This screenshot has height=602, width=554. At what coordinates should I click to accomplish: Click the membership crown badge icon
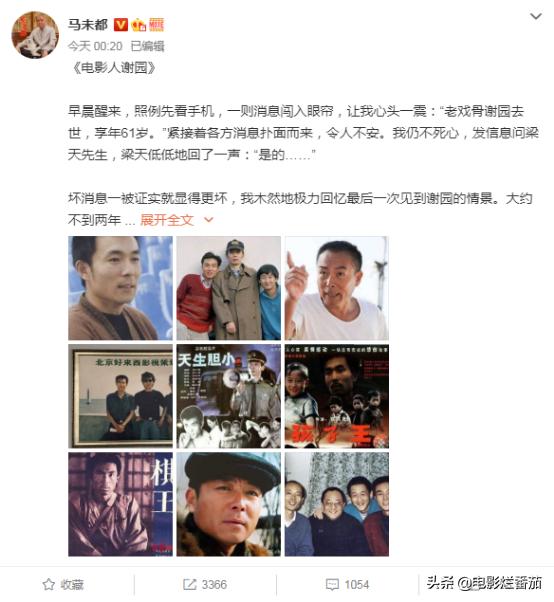click(139, 25)
